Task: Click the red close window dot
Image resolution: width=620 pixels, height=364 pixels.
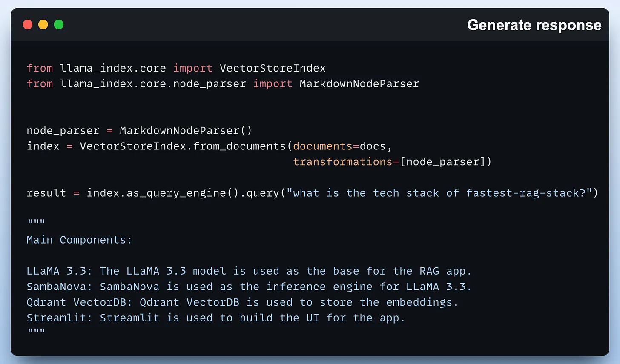Action: click(x=28, y=25)
